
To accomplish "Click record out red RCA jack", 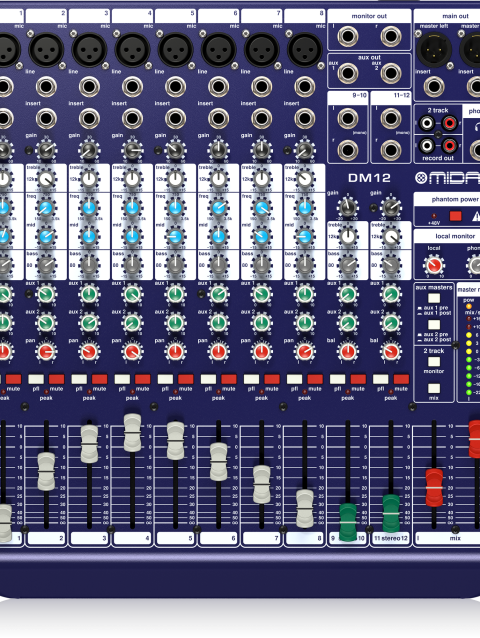I will point(449,145).
